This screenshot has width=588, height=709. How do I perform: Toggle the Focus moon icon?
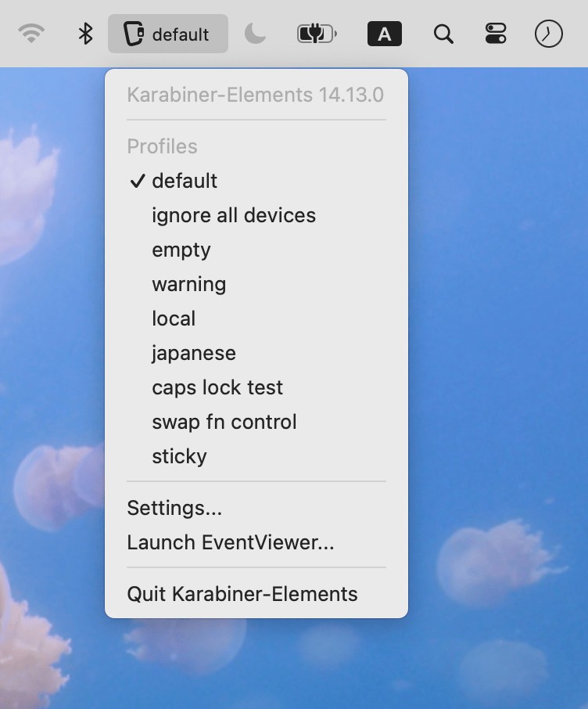coord(255,34)
